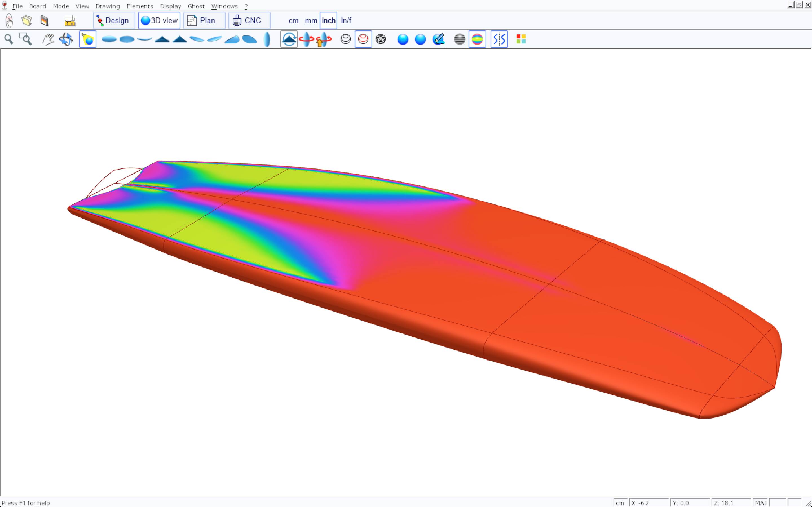The width and height of the screenshot is (812, 507).
Task: Switch units to mm
Action: click(x=311, y=21)
